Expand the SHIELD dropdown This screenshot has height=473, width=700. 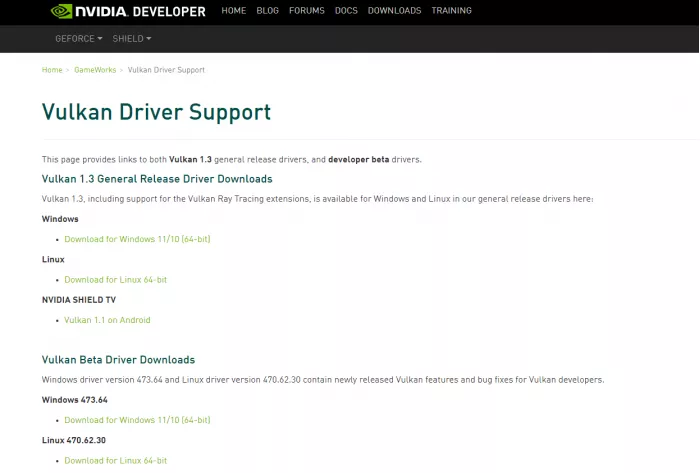tap(132, 39)
